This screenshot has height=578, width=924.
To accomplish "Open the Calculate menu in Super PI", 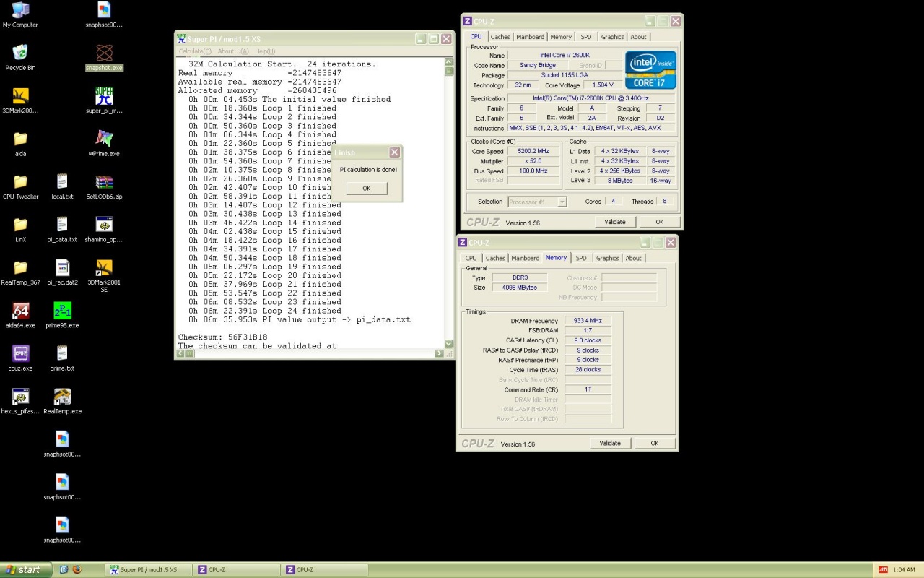I will point(195,51).
